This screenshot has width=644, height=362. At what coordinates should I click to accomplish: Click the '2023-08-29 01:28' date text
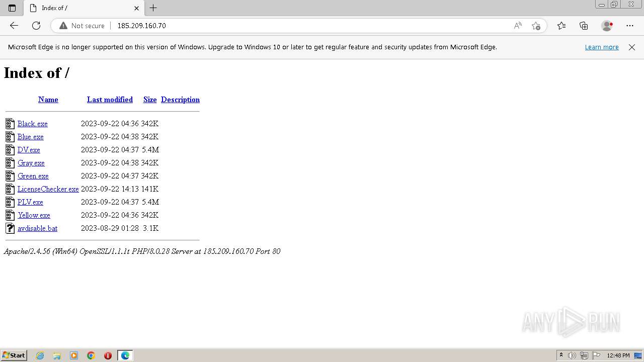click(110, 228)
